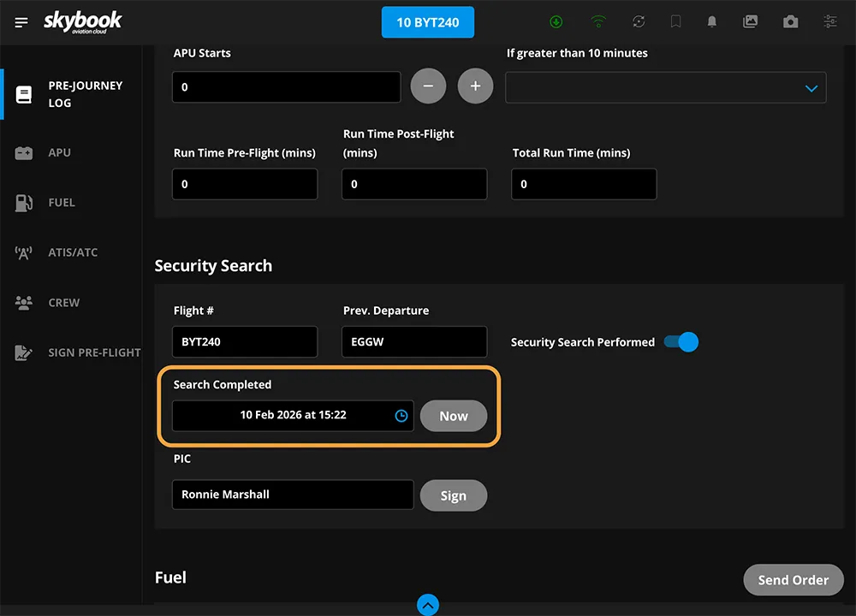This screenshot has height=616, width=856.
Task: Click the Flight # input field
Action: tap(244, 341)
